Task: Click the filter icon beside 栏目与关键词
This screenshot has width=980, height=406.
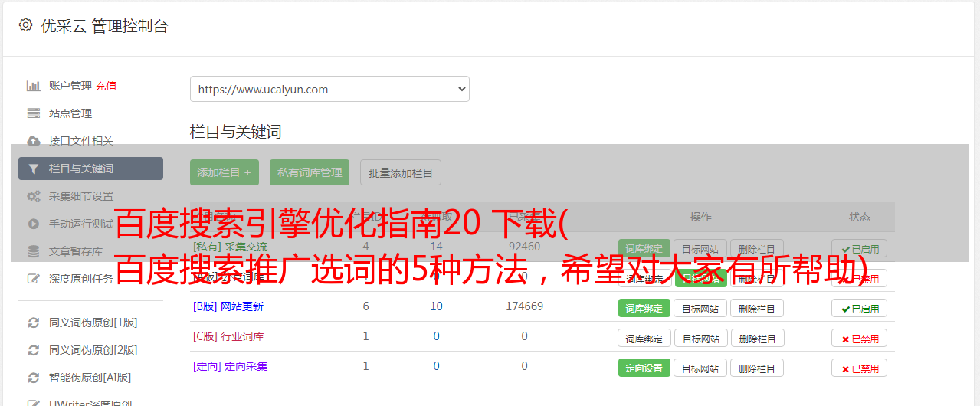Action: coord(33,169)
